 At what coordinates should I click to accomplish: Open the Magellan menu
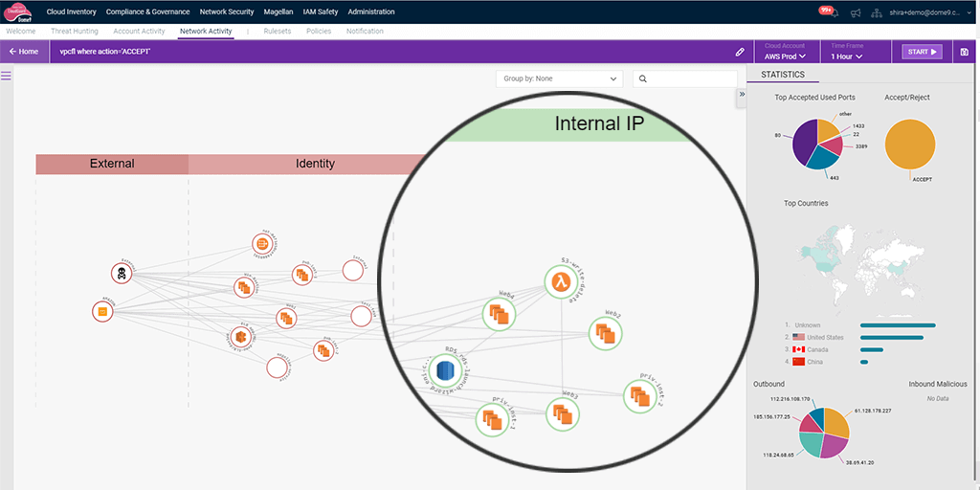278,11
